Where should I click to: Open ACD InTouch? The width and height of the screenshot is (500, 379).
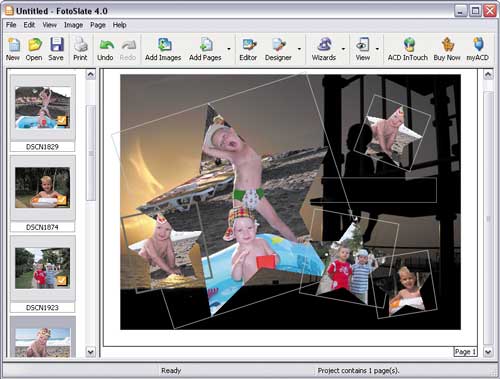tap(408, 49)
